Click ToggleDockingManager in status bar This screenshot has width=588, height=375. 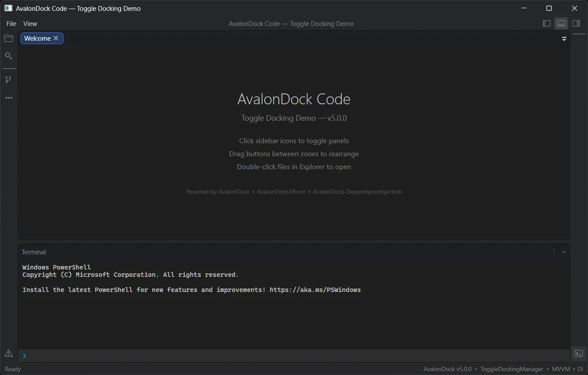click(512, 369)
